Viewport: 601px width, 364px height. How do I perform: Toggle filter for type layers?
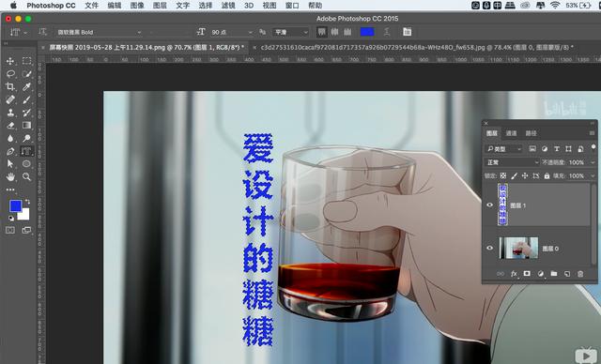click(557, 149)
